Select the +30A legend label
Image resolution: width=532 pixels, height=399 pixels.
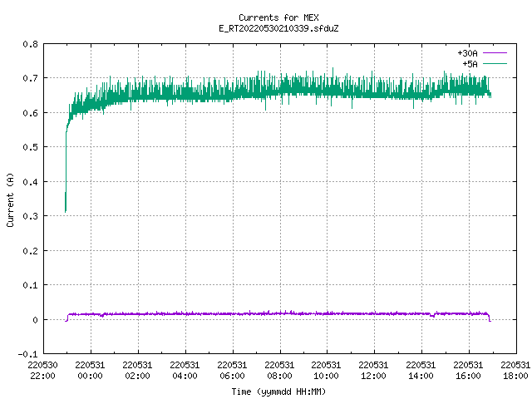click(x=467, y=53)
